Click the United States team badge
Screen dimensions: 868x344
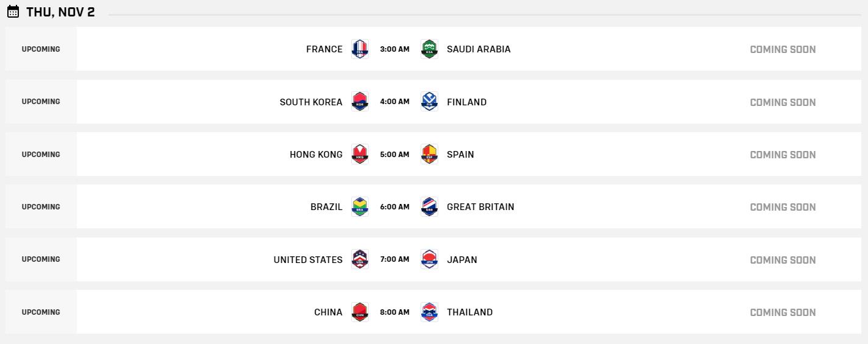click(360, 259)
